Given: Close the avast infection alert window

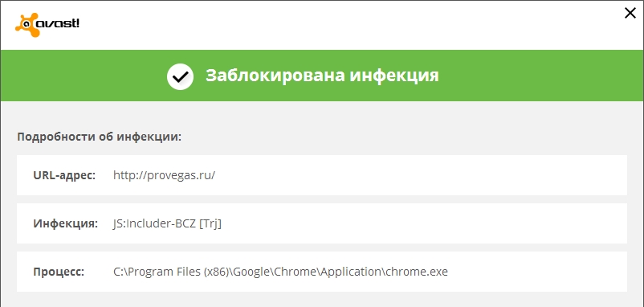Looking at the screenshot, I should pyautogui.click(x=630, y=13).
